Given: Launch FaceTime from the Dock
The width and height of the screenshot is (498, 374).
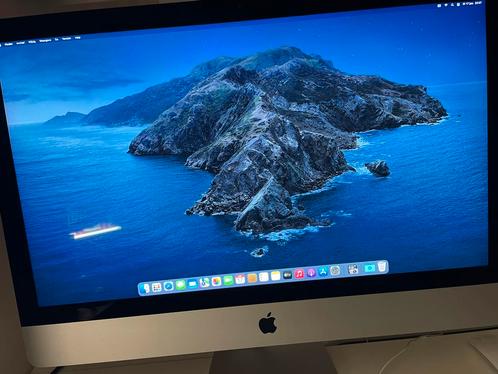Looking at the screenshot, I should [x=228, y=281].
